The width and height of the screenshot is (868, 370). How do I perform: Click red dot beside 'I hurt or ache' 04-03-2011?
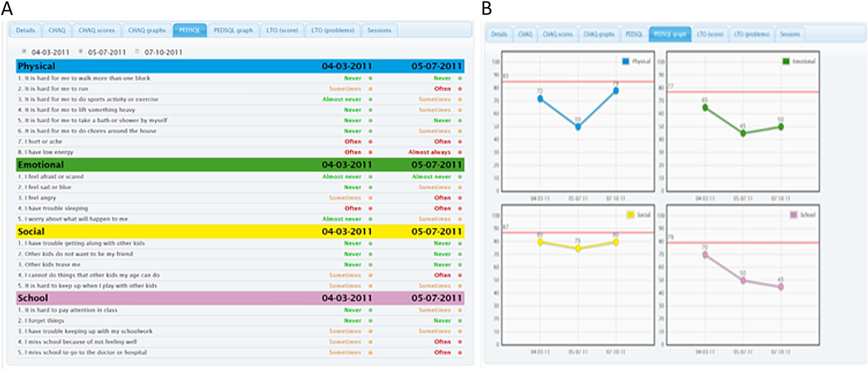370,141
